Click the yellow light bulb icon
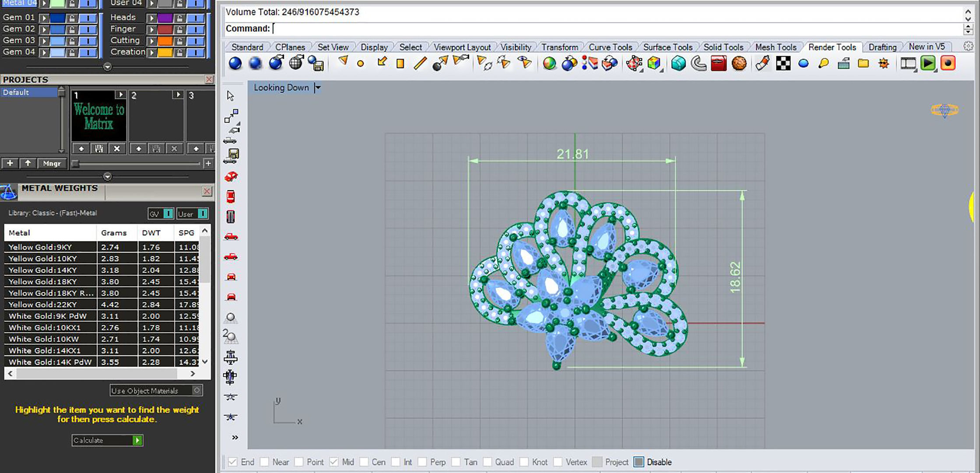 pyautogui.click(x=823, y=64)
